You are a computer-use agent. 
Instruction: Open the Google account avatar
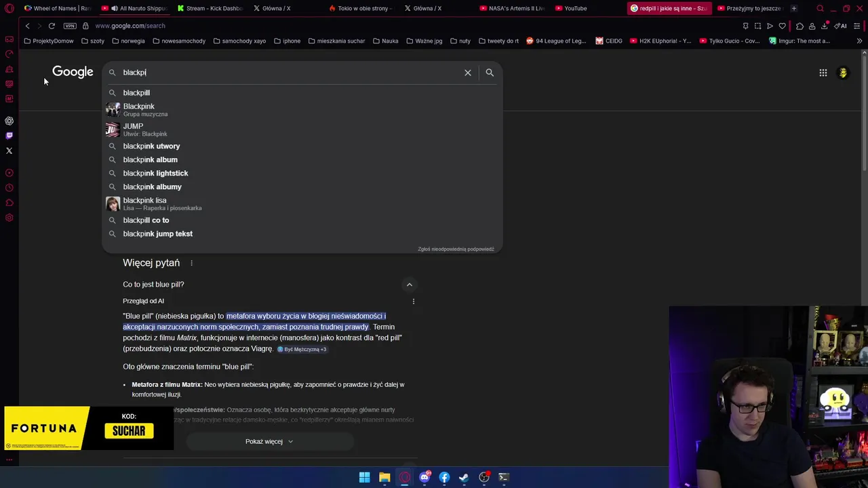[x=843, y=73]
